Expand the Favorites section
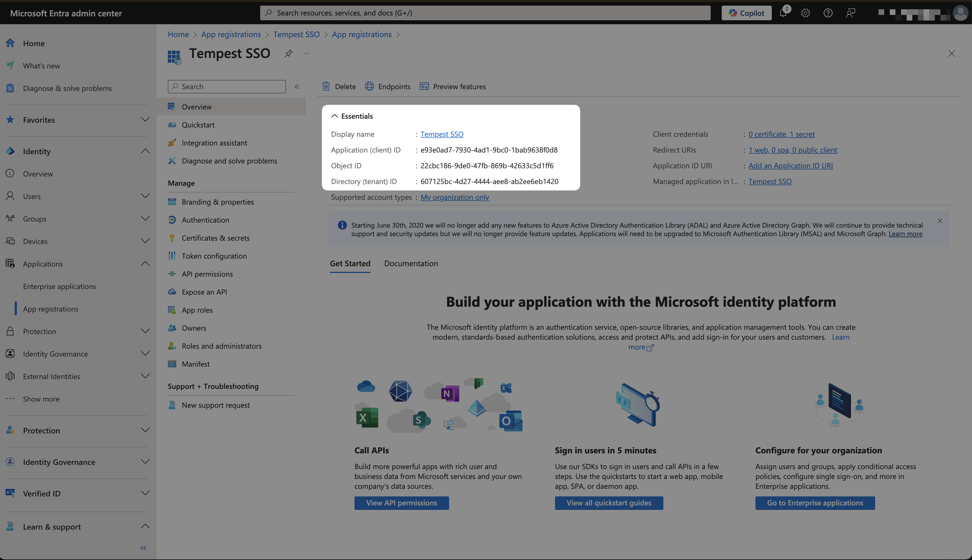The height and width of the screenshot is (560, 972). tap(145, 120)
